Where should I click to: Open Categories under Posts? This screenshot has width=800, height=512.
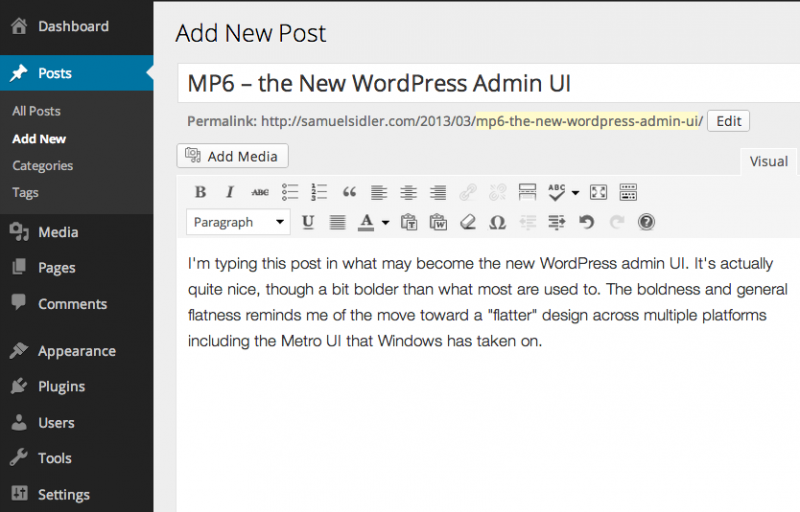pyautogui.click(x=42, y=166)
